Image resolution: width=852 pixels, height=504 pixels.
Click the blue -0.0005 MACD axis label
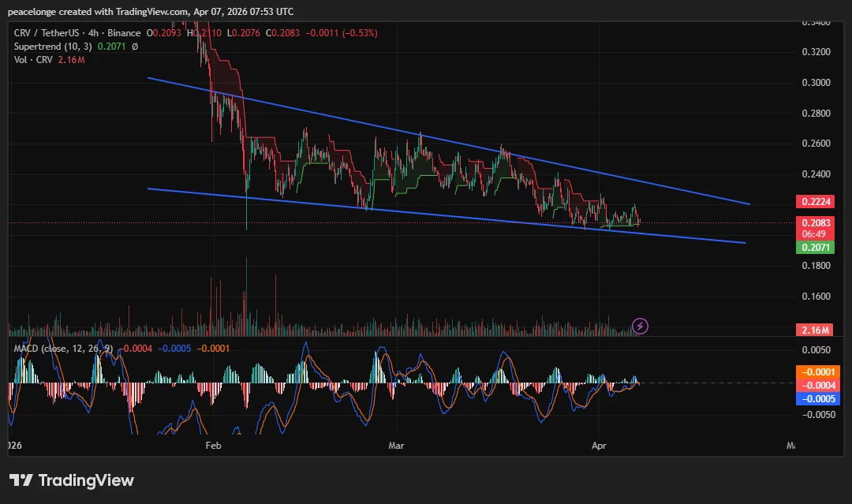pos(820,399)
